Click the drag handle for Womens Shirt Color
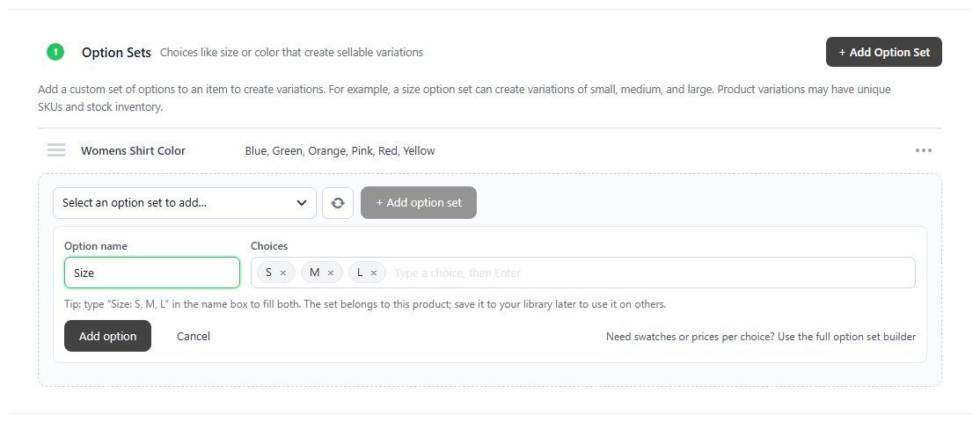This screenshot has width=980, height=422. coord(56,150)
